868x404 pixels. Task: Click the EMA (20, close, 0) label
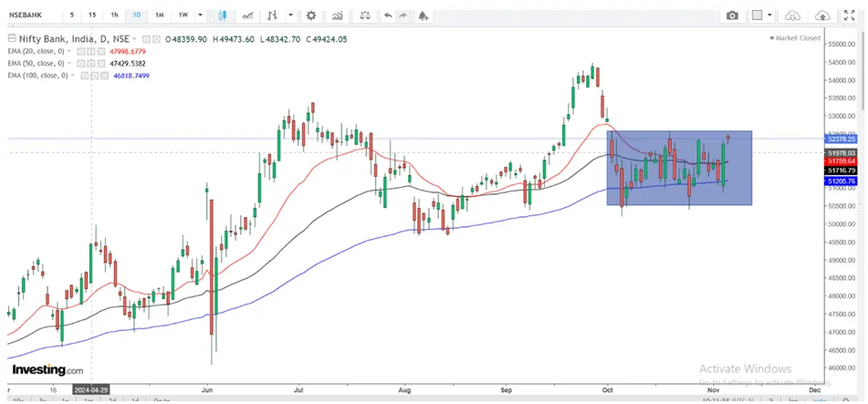(36, 51)
